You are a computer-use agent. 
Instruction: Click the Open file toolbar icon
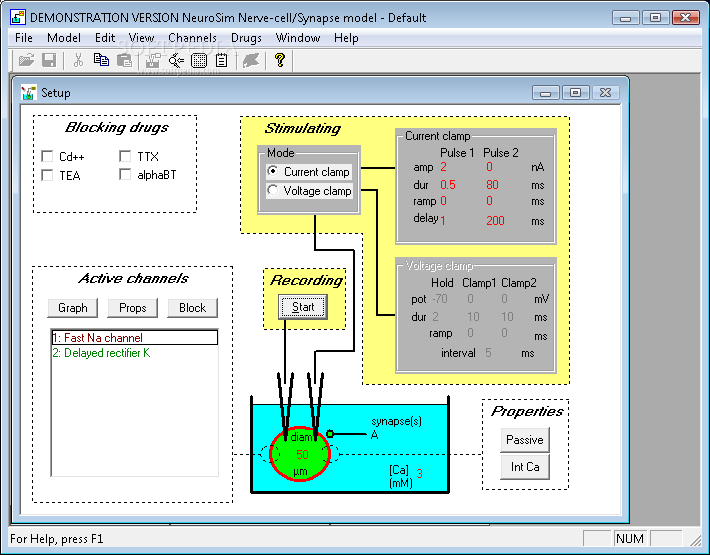[x=26, y=60]
